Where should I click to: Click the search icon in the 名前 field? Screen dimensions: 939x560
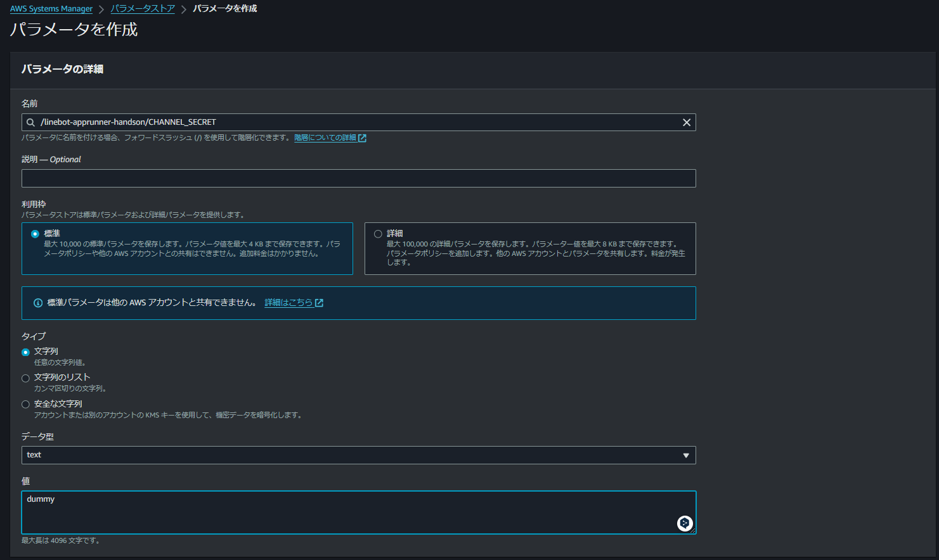[30, 122]
